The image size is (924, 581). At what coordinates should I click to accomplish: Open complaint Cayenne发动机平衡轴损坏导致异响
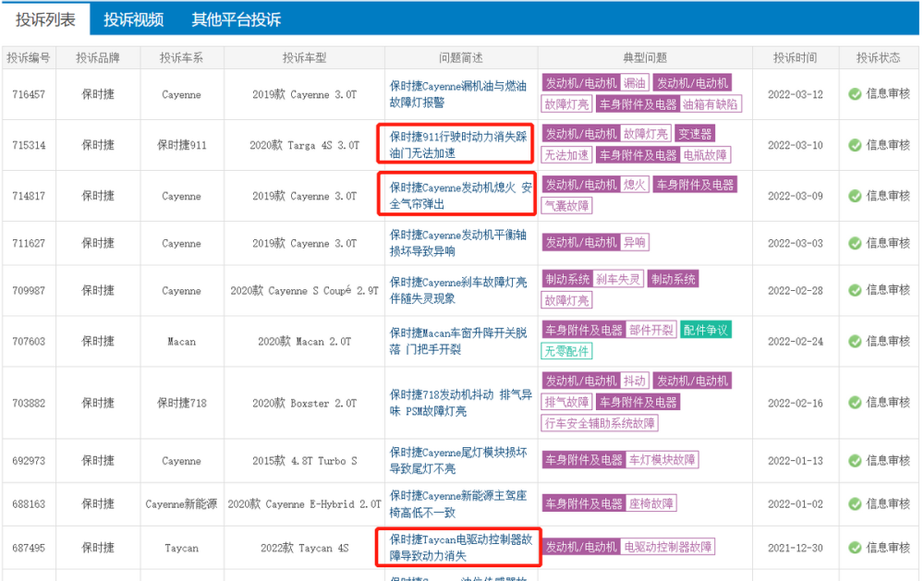pyautogui.click(x=458, y=243)
